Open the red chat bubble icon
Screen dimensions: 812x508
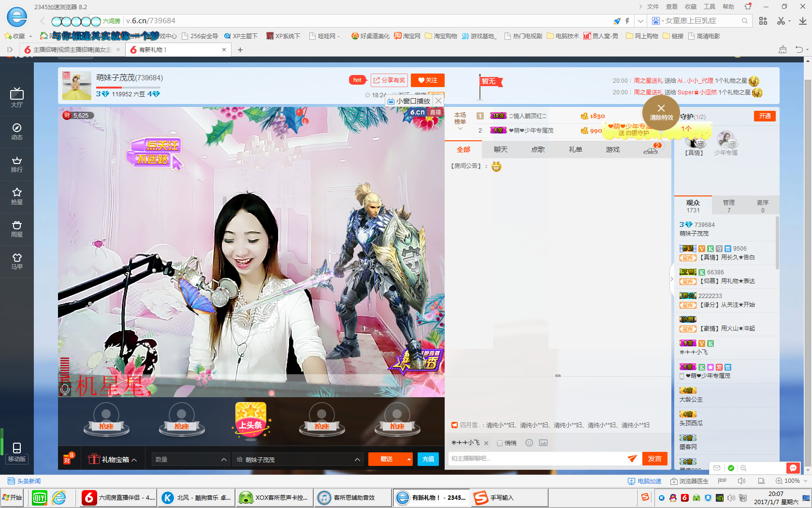tap(793, 468)
